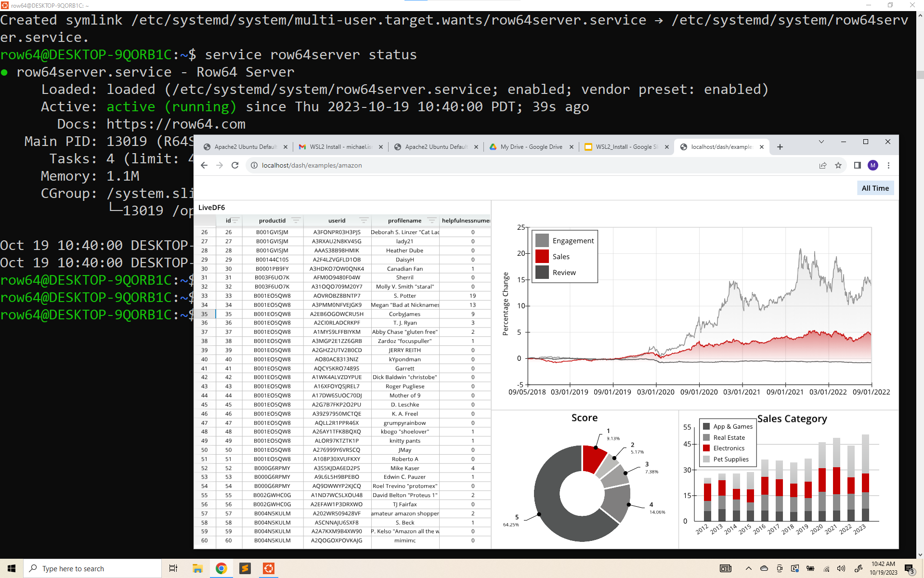This screenshot has width=924, height=578.
Task: Close the My Drive Google Drive tab
Action: pos(572,147)
